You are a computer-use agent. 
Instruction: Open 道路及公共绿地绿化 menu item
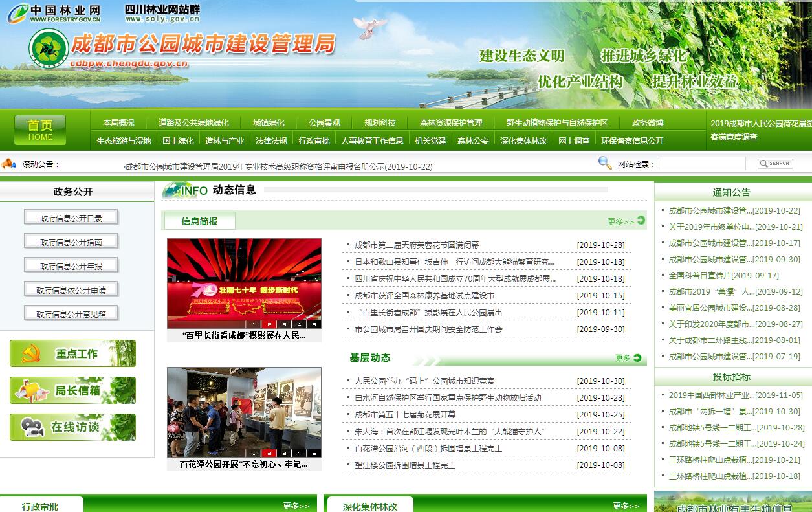coord(193,123)
